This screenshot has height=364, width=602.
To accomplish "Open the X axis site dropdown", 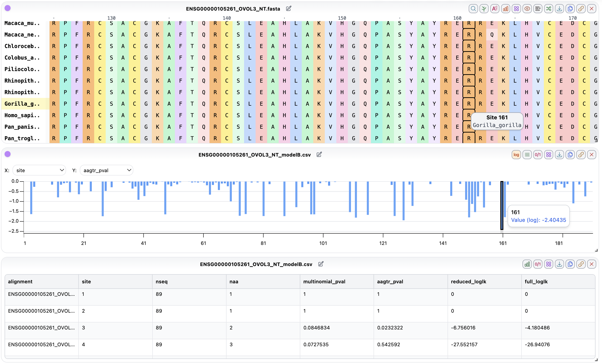I will point(39,170).
